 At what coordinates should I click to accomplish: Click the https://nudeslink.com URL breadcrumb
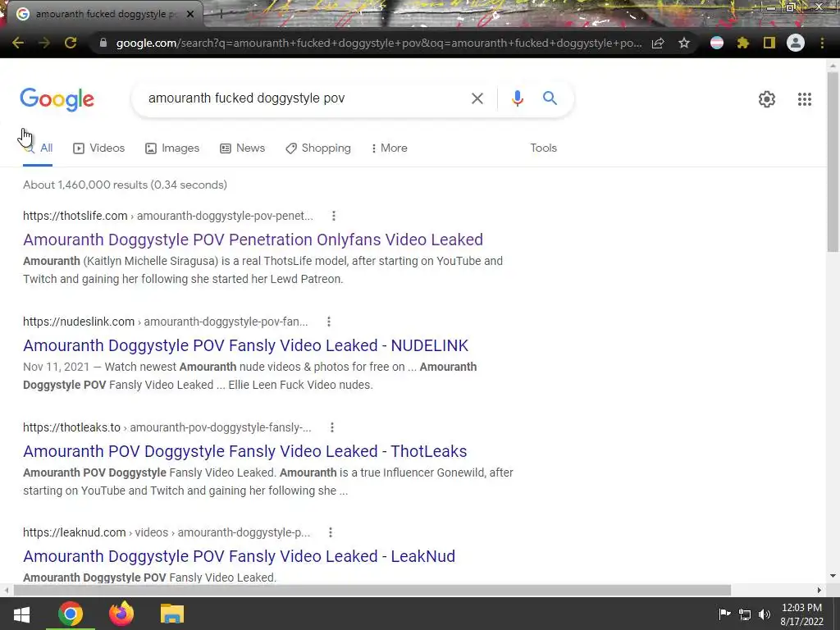pos(165,322)
